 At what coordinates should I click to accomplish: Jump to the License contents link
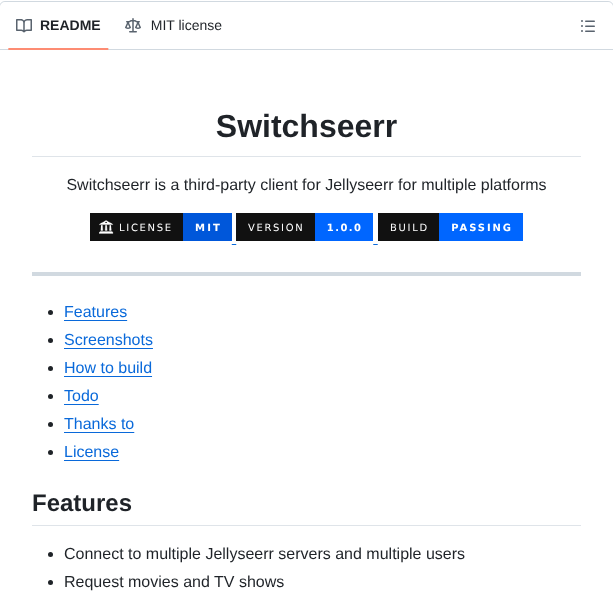click(91, 452)
